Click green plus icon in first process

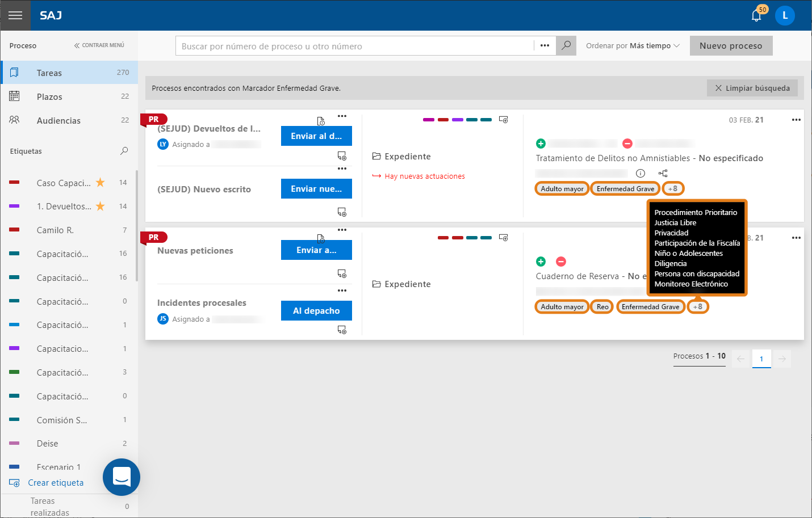[x=541, y=144]
